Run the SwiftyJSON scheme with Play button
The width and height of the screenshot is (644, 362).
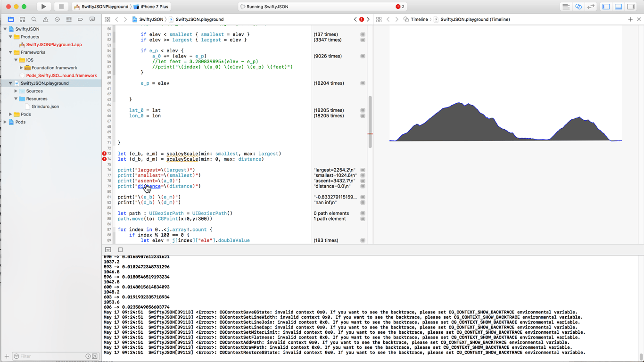[x=43, y=7]
